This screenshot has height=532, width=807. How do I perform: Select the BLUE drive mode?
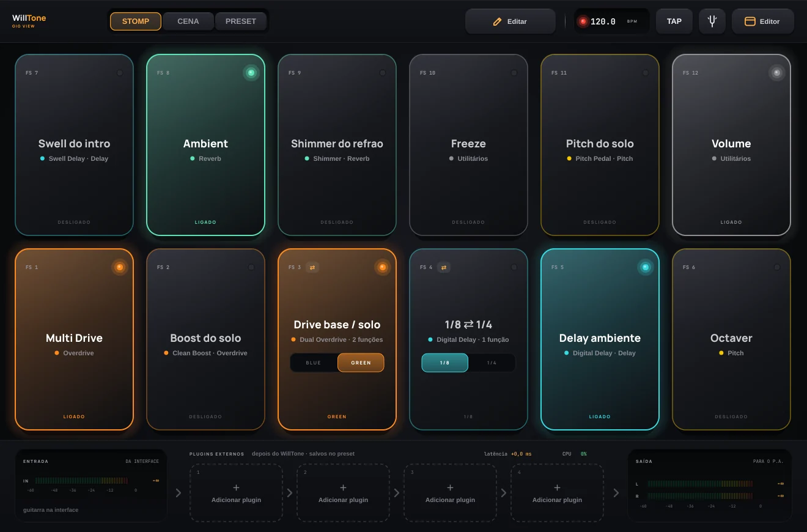314,363
